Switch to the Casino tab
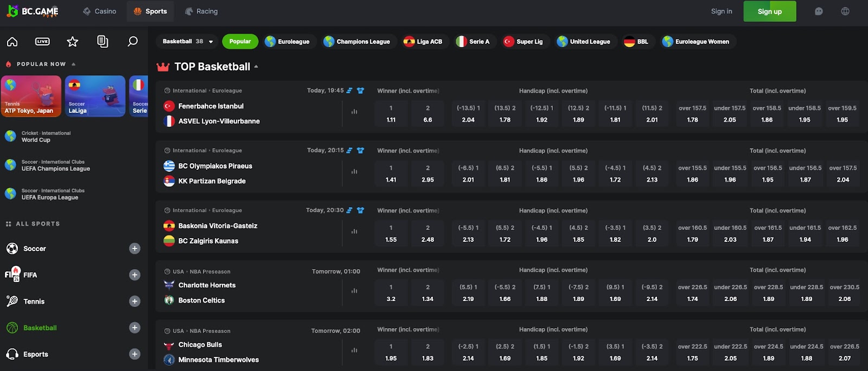The image size is (868, 371). coord(100,11)
